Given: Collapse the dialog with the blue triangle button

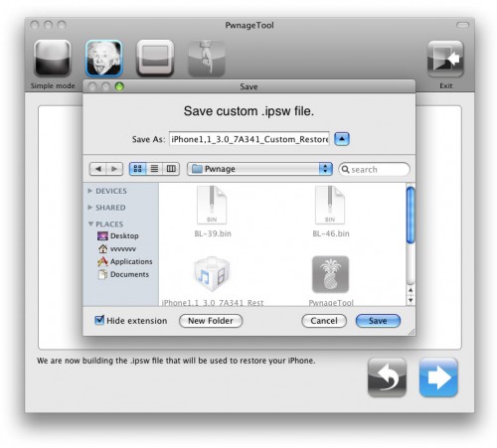Looking at the screenshot, I should point(342,139).
